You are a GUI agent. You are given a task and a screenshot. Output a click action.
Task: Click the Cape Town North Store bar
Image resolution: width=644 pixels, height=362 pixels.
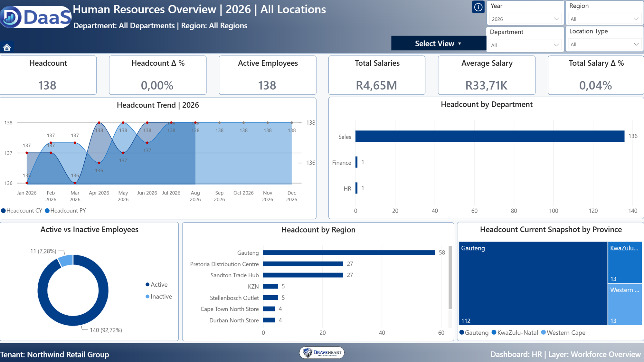tap(269, 309)
